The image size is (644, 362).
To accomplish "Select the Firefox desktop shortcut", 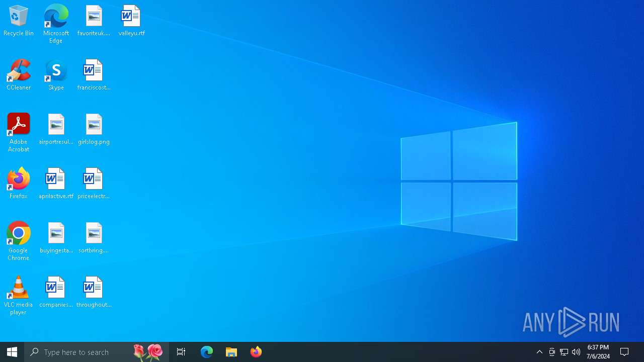I will coord(19,184).
